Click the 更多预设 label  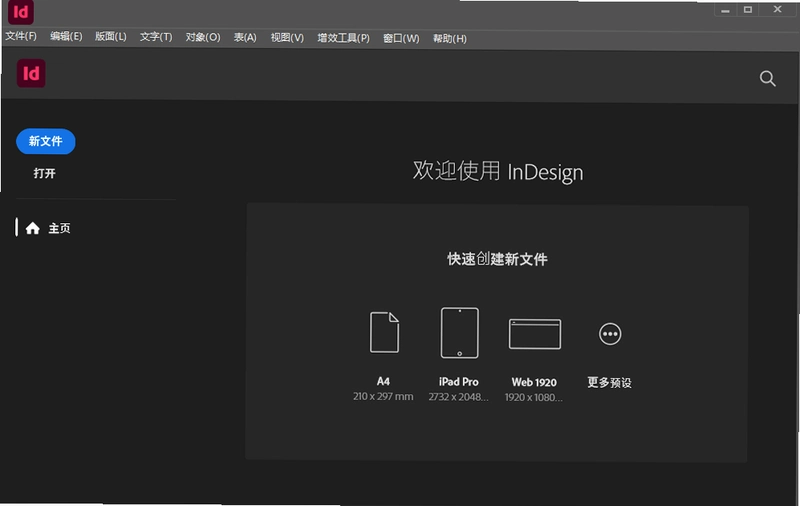609,383
